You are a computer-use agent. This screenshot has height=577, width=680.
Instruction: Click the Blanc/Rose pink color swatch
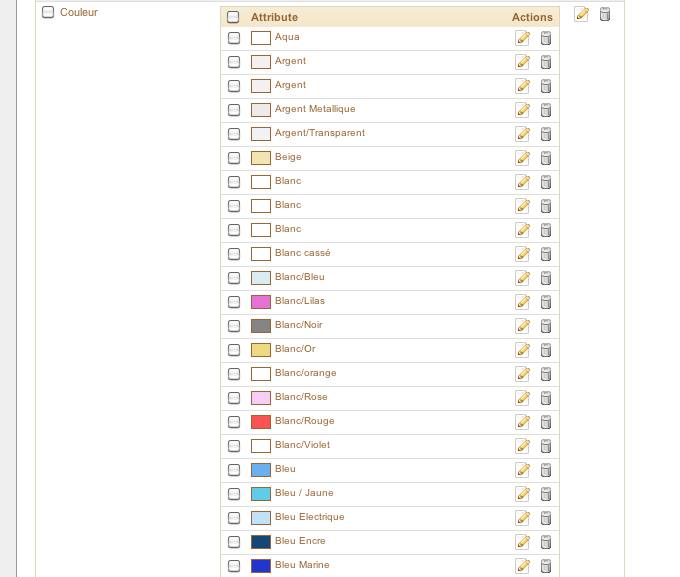coord(261,398)
